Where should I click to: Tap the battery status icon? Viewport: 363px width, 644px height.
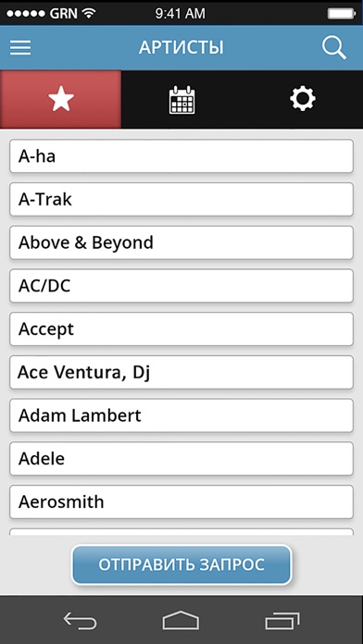tap(341, 14)
